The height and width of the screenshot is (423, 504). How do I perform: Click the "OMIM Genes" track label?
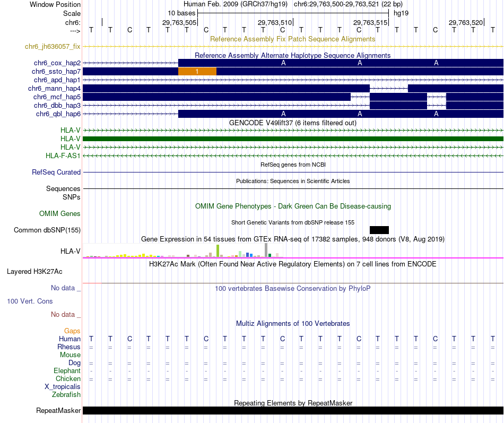pos(60,213)
